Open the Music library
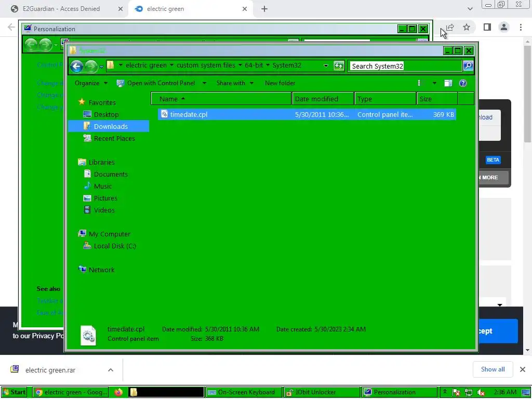Image resolution: width=532 pixels, height=399 pixels. click(x=103, y=187)
